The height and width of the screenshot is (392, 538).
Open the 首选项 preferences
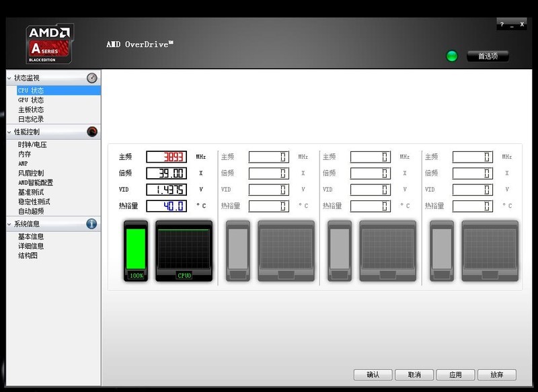pos(489,56)
